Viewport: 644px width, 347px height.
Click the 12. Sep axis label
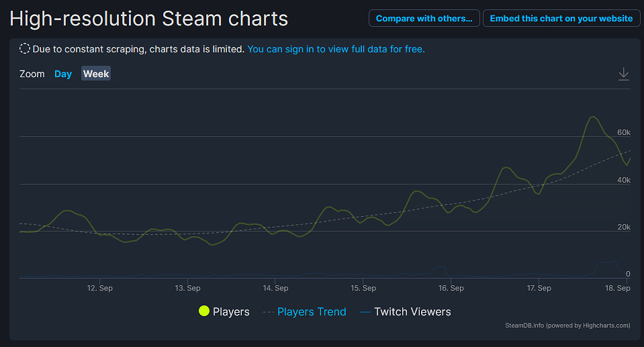point(100,288)
